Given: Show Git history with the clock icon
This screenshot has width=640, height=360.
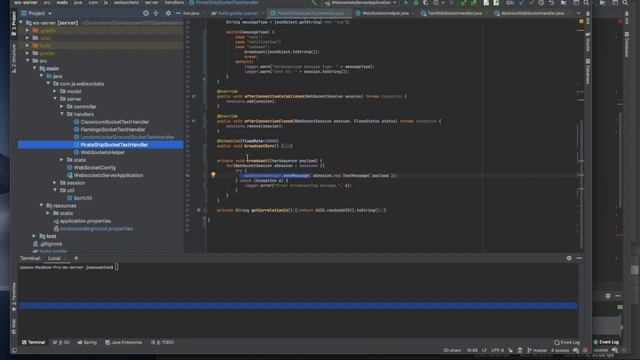Looking at the screenshot, I should [x=541, y=2].
